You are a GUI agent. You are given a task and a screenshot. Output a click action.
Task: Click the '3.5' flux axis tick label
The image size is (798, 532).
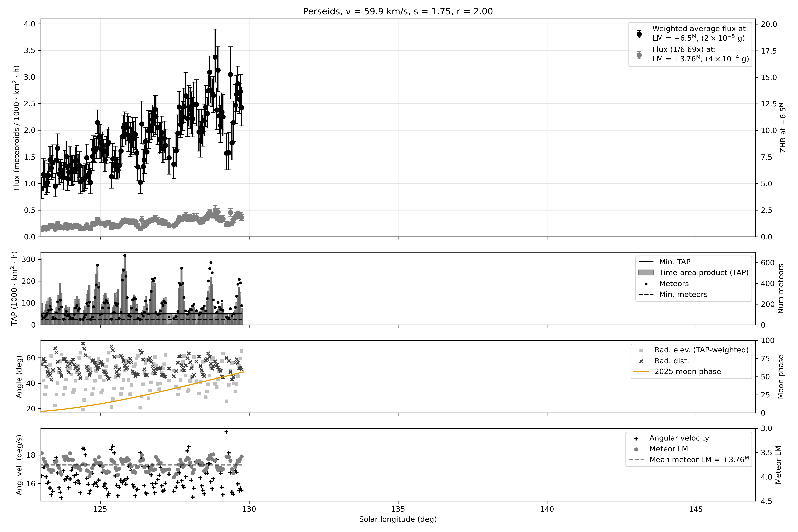[x=30, y=51]
